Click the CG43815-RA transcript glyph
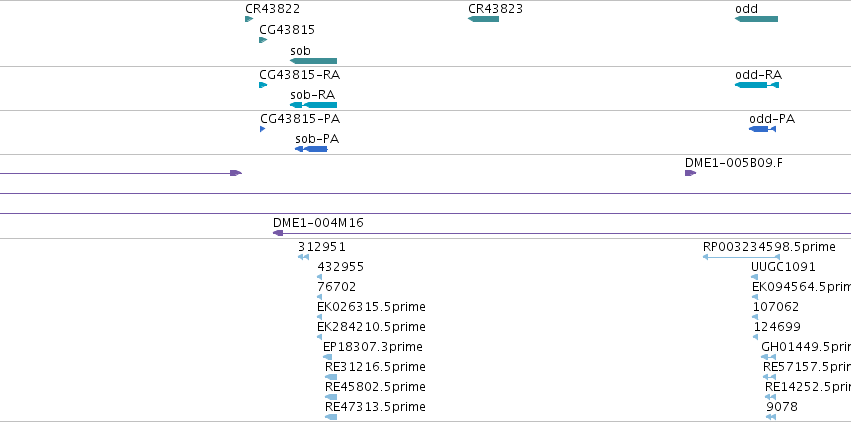851x422 pixels. [263, 85]
